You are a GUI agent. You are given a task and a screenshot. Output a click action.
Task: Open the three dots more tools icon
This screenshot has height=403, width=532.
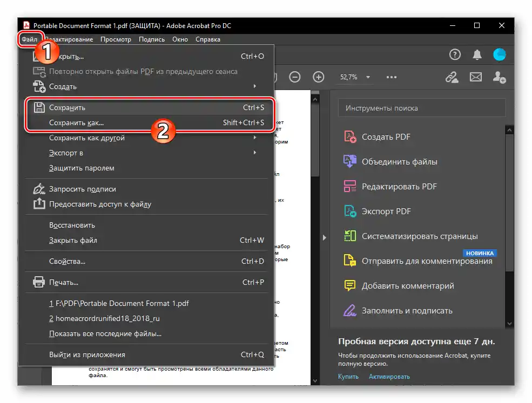(391, 77)
